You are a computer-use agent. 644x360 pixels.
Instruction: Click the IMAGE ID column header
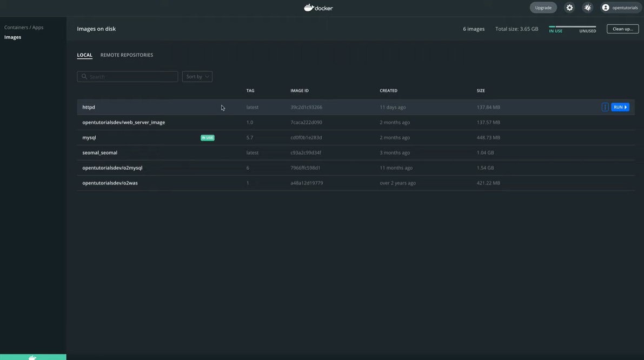[300, 91]
